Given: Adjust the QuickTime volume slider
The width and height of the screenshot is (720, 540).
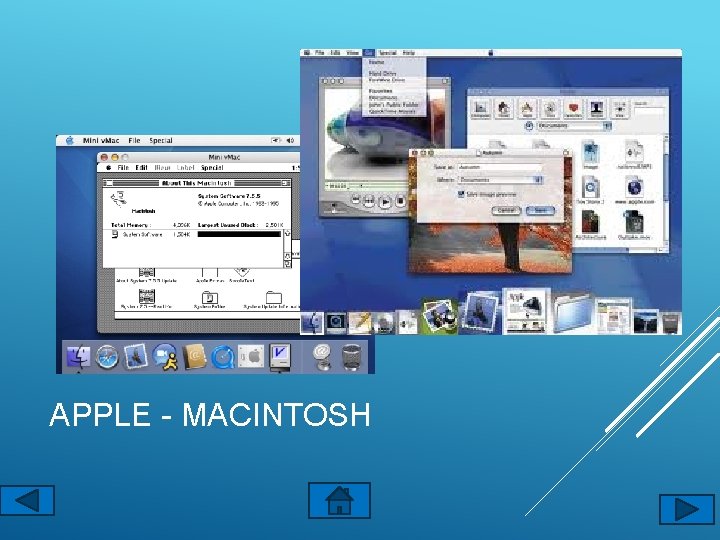Looking at the screenshot, I should (334, 212).
